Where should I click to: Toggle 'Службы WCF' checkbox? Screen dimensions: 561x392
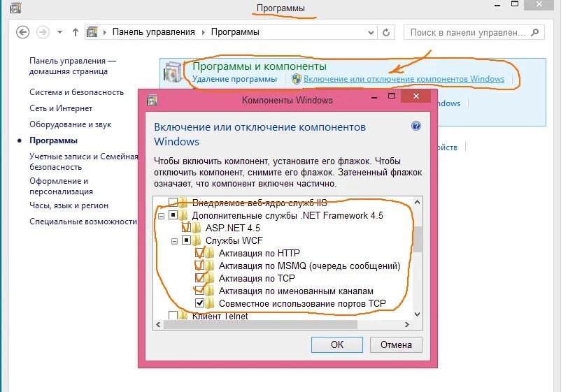(x=186, y=240)
